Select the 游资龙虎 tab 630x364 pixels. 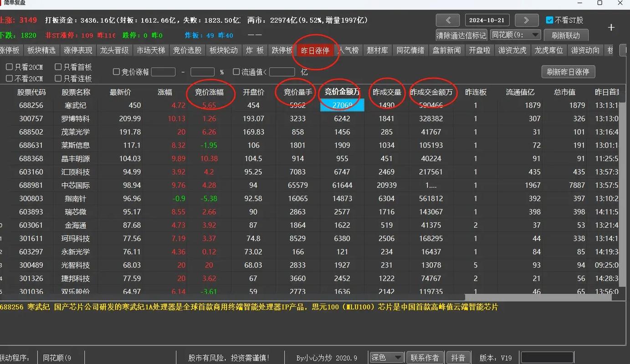tap(512, 51)
